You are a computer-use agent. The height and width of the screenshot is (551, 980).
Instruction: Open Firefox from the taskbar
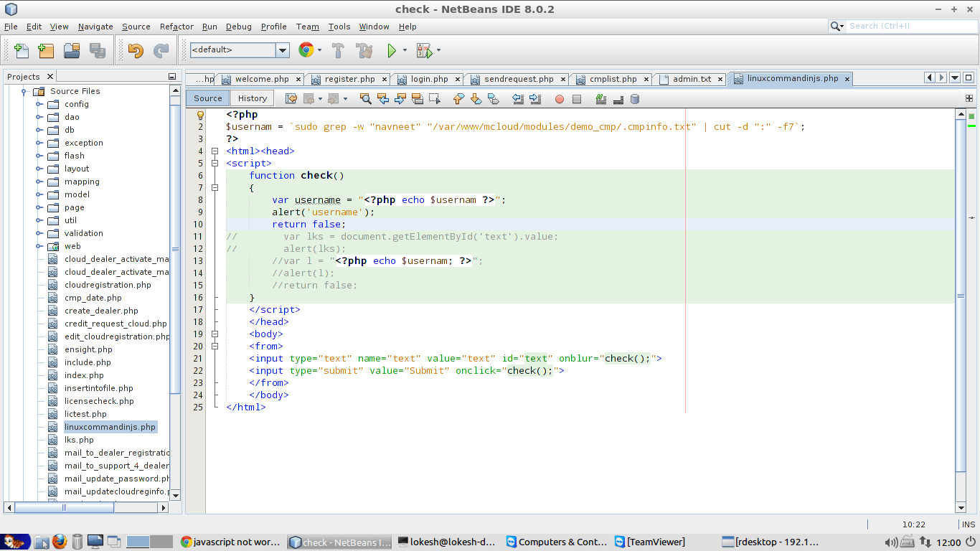pyautogui.click(x=59, y=542)
